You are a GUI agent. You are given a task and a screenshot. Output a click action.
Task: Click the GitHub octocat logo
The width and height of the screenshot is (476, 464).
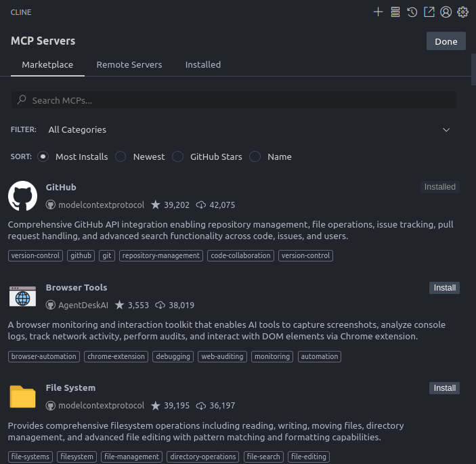click(23, 196)
